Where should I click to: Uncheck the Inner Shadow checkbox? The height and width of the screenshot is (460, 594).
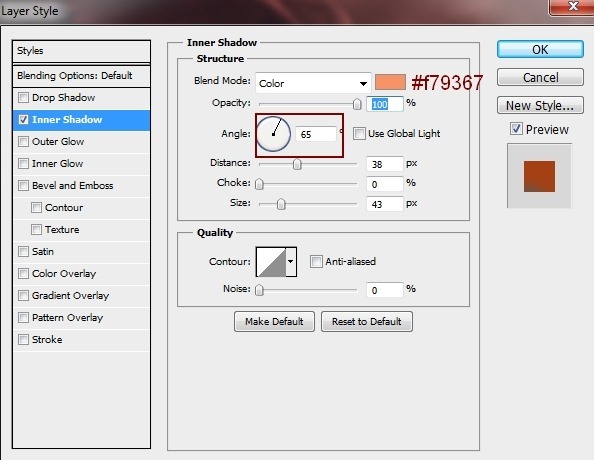(x=23, y=119)
